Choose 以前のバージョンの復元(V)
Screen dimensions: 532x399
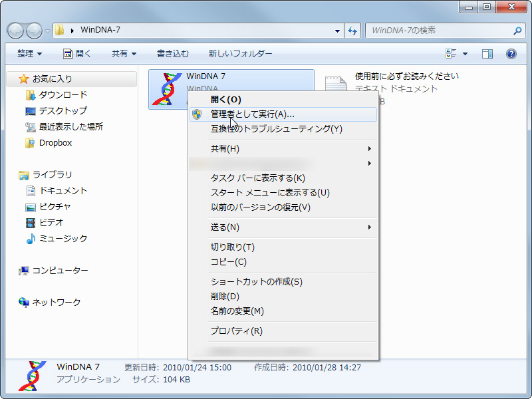point(283,207)
